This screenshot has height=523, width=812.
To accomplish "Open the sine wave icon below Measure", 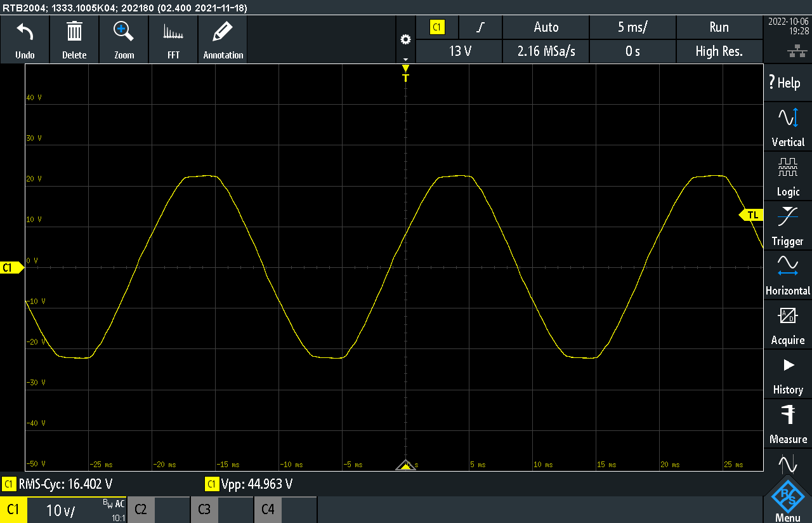I will (787, 464).
